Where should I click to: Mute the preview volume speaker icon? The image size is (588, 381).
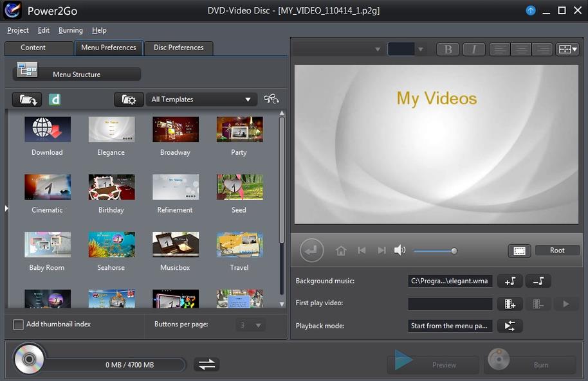coord(400,251)
